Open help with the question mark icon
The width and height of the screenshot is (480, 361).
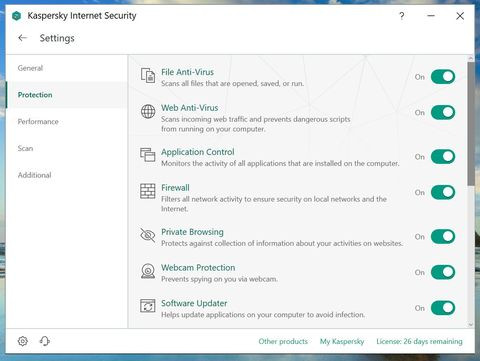402,16
